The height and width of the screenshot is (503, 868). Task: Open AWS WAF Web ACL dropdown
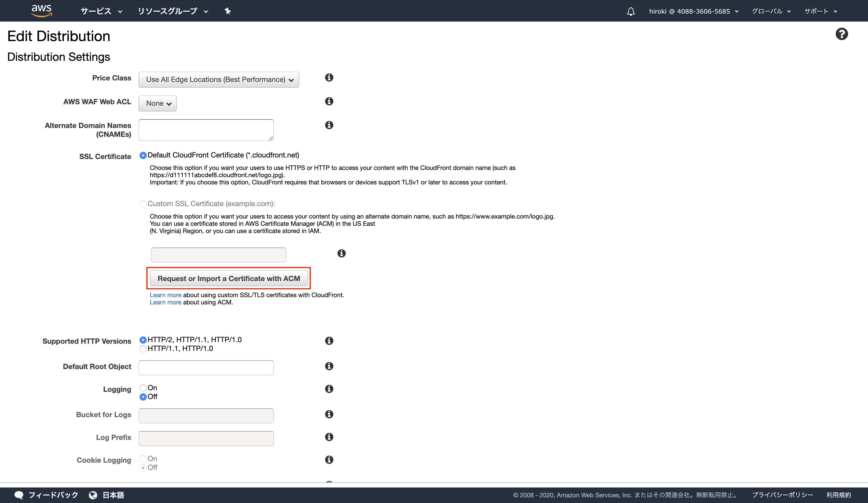tap(157, 103)
